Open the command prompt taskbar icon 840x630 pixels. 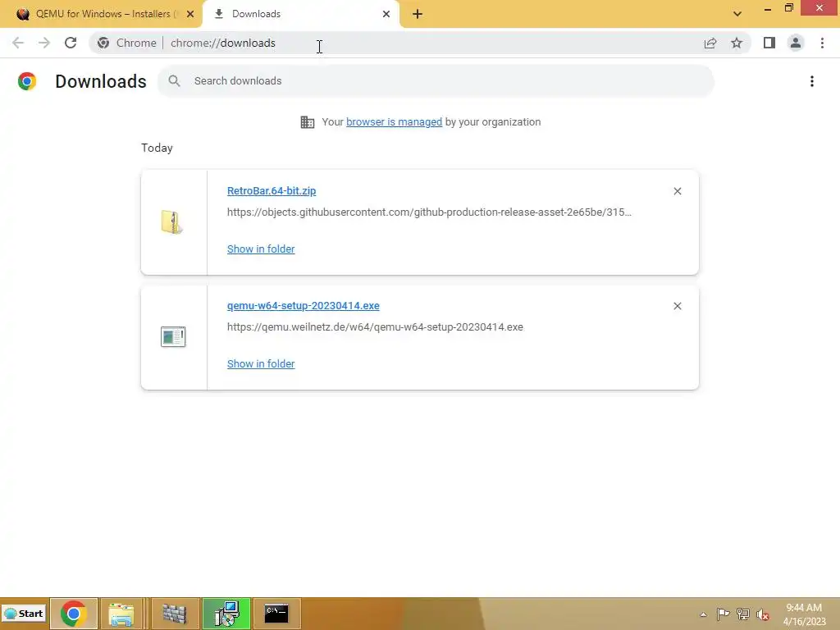coord(277,614)
